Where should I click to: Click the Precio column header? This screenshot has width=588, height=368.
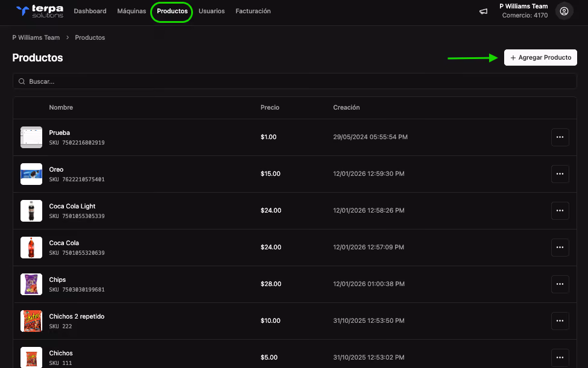(270, 107)
